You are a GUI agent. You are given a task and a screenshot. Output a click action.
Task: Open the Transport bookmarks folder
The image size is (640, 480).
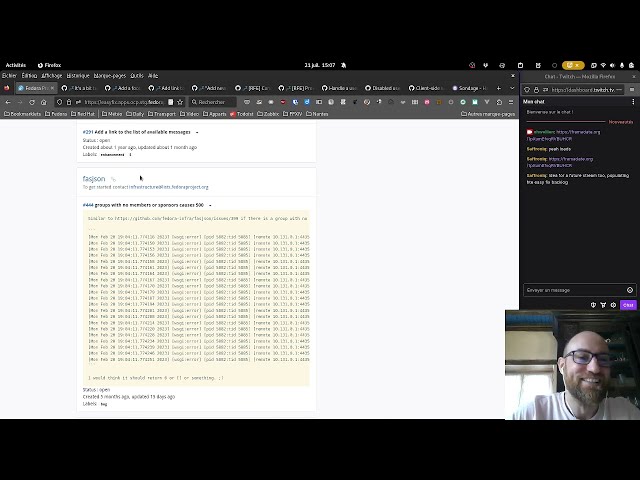(162, 114)
